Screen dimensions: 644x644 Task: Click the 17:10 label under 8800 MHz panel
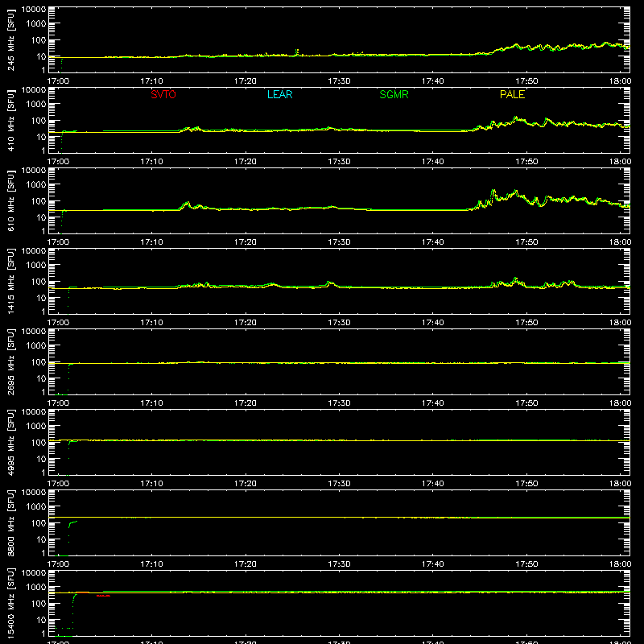[x=151, y=564]
